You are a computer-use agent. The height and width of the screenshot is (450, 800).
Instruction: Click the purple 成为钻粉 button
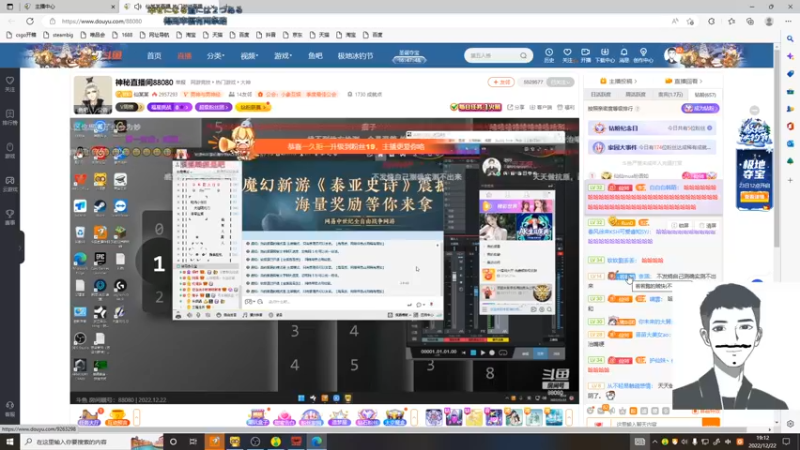700,108
